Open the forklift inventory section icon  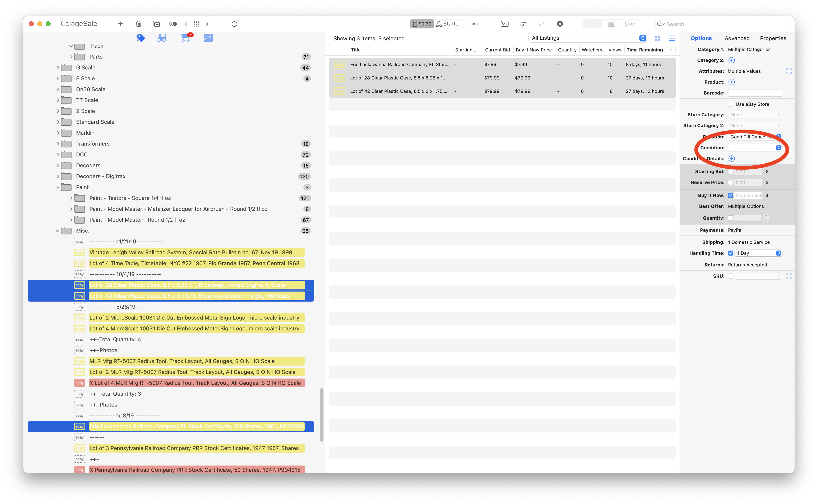pyautogui.click(x=162, y=38)
